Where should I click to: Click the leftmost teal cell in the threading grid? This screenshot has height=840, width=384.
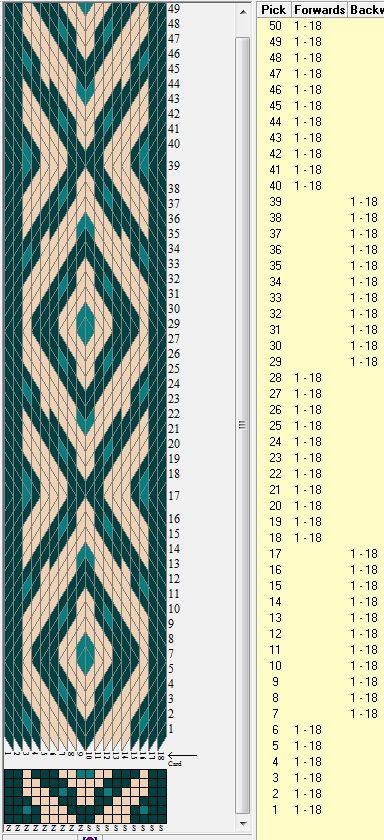pyautogui.click(x=27, y=809)
